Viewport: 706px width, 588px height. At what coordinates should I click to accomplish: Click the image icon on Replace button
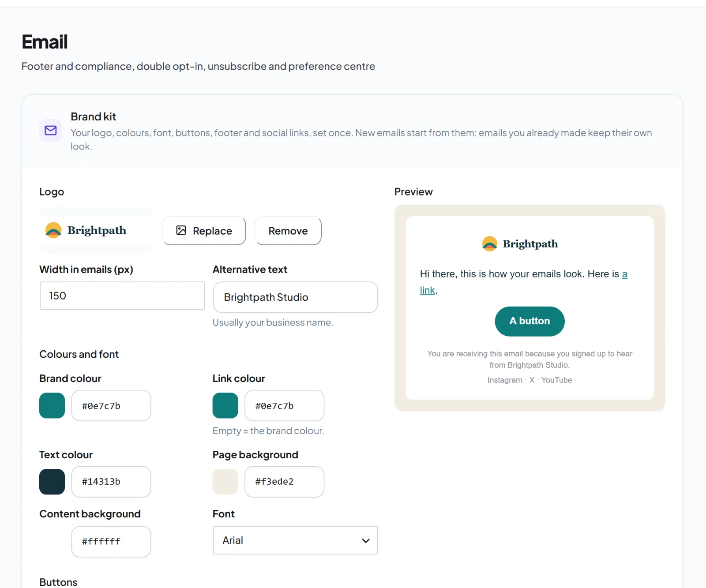pos(181,230)
